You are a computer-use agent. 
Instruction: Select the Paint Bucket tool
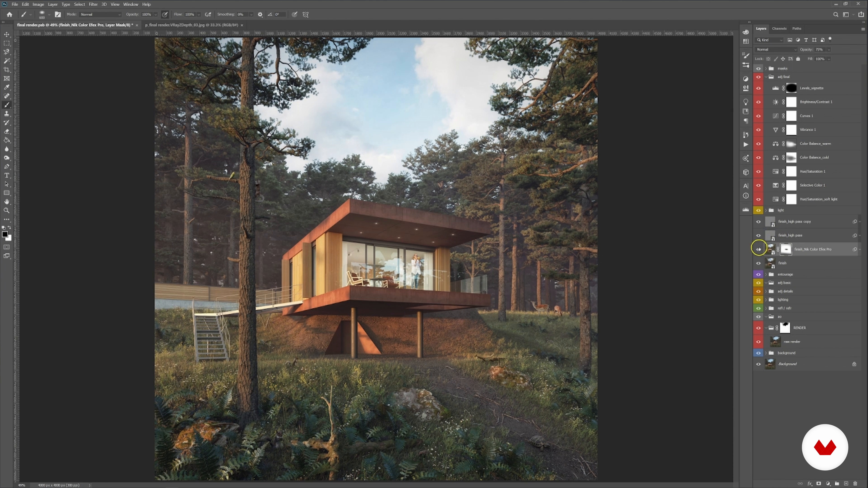tap(6, 140)
